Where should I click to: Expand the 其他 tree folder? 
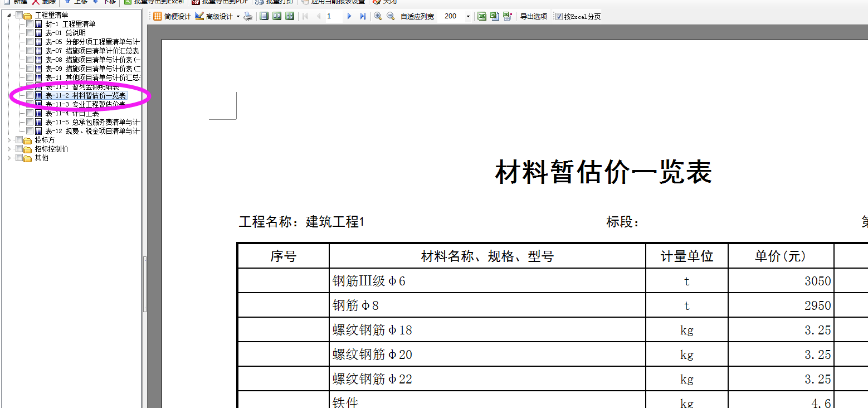click(x=9, y=158)
